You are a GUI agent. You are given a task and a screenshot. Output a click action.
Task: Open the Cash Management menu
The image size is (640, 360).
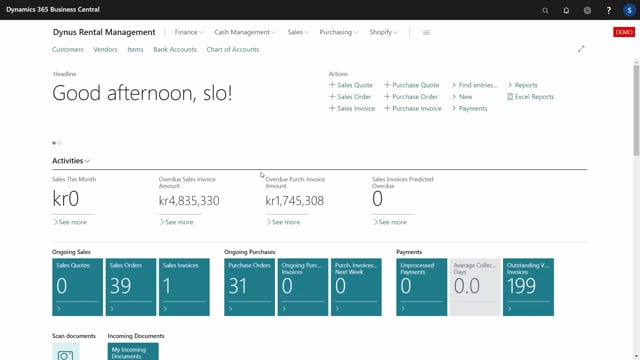245,32
